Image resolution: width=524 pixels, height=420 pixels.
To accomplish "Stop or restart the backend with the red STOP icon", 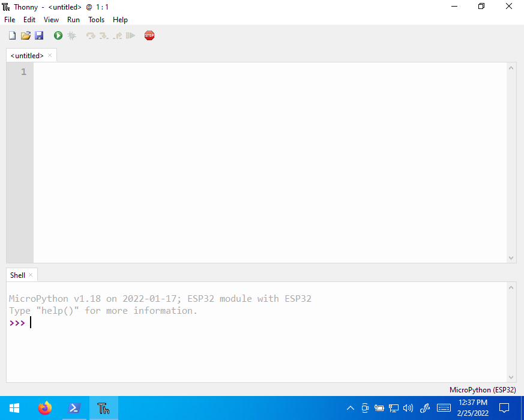I will (149, 35).
